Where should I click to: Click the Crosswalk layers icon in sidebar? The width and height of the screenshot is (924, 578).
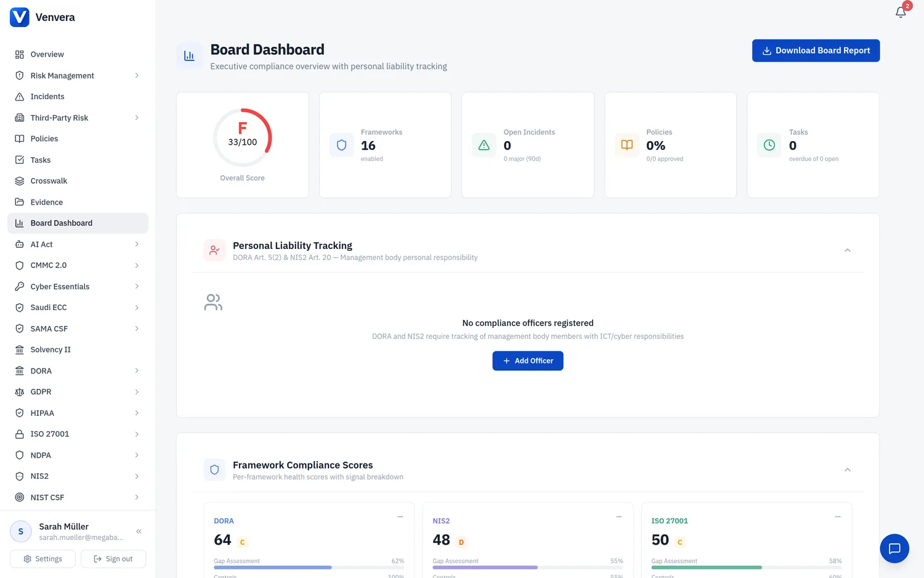(20, 181)
